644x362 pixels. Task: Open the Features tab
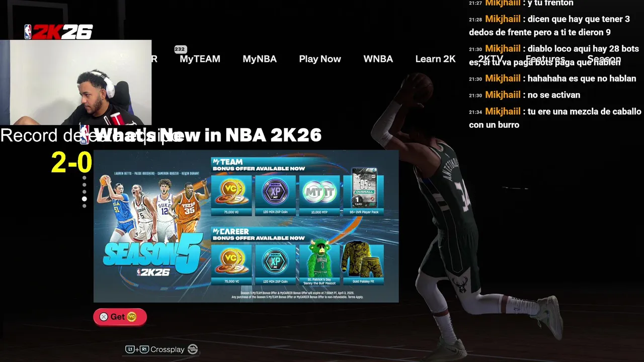point(545,59)
